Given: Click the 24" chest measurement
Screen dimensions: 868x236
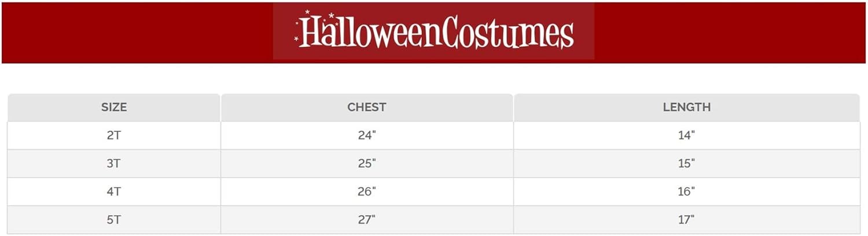Looking at the screenshot, I should click(x=366, y=135).
